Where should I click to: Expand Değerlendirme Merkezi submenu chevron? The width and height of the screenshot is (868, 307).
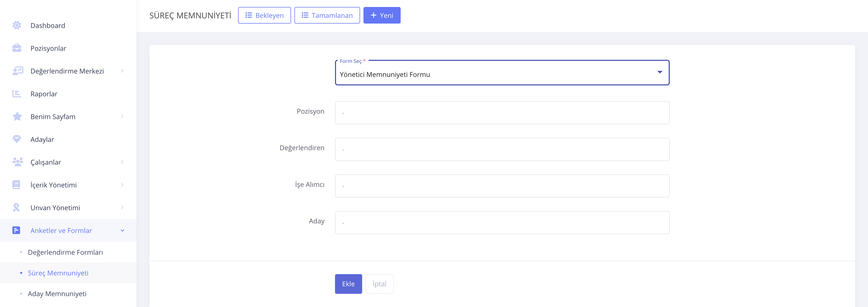point(122,71)
